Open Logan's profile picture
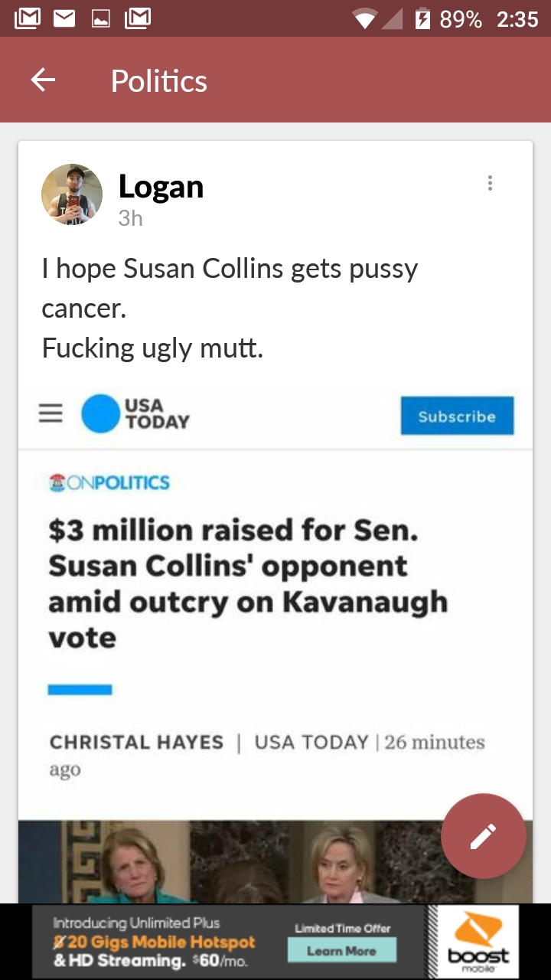 pyautogui.click(x=72, y=194)
